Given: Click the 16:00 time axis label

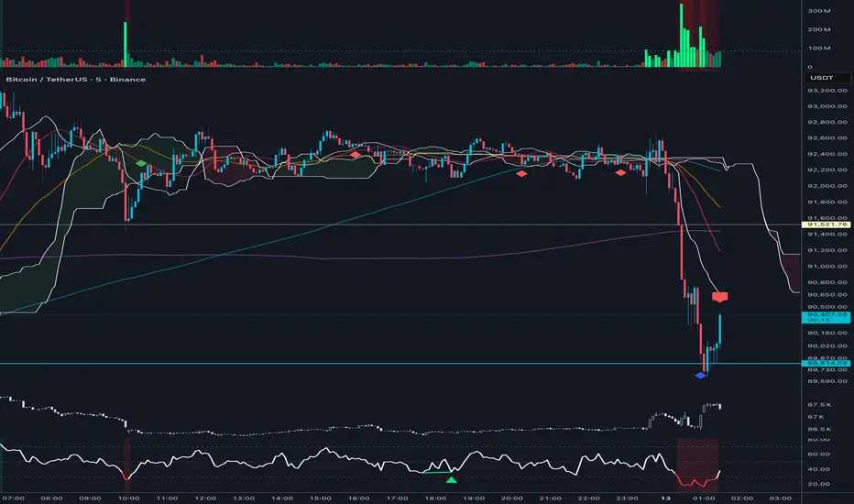Looking at the screenshot, I should click(x=359, y=498).
